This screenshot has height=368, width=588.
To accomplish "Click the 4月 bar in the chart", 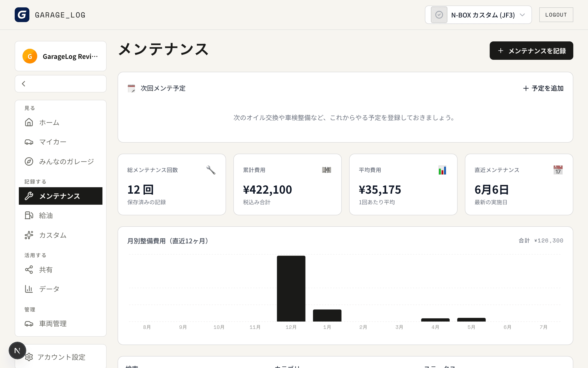I will tap(435, 320).
